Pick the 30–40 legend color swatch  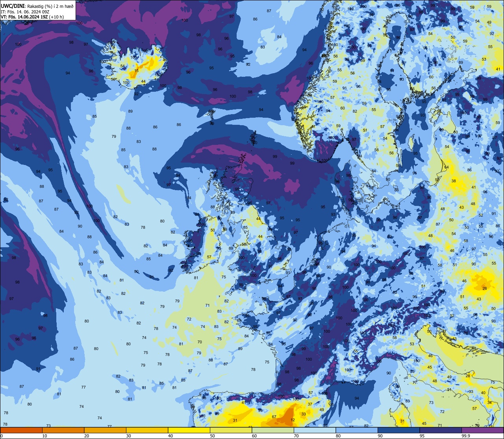coord(147,430)
